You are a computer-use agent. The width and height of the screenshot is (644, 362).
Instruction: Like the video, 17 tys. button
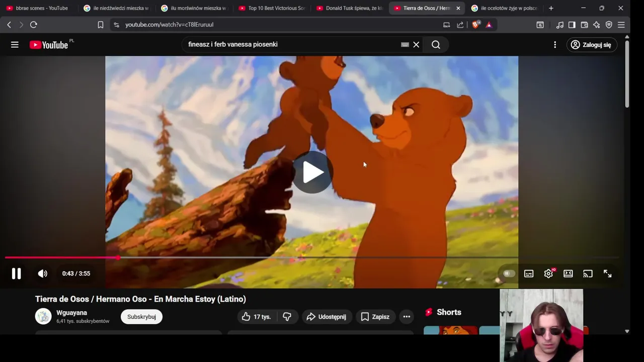tap(256, 317)
